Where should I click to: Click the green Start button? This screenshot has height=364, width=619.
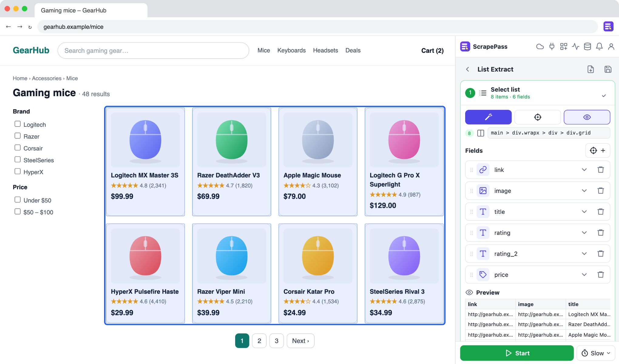[x=517, y=353]
